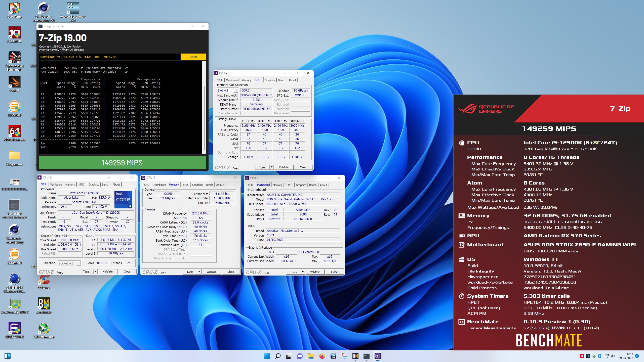The height and width of the screenshot is (362, 644).
Task: Switch to CPU-Z taskbar icon
Action: click(x=377, y=356)
